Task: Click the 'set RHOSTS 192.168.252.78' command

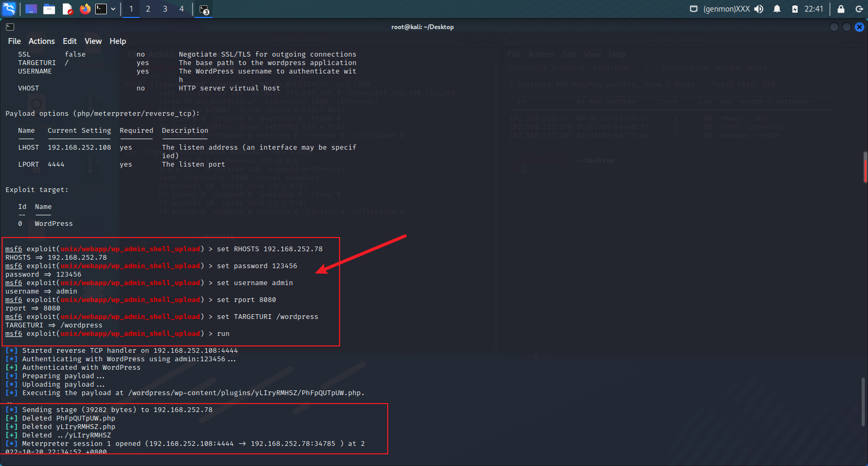Action: (270, 249)
